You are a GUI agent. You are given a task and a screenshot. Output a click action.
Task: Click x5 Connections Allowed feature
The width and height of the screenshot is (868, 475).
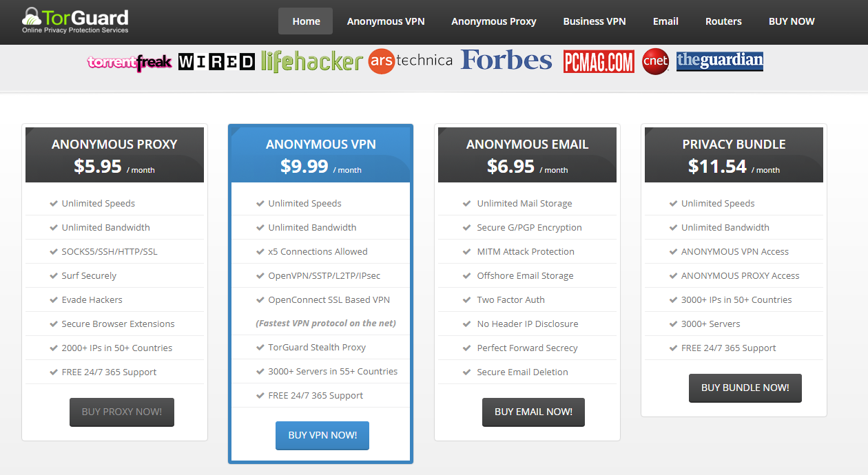[x=318, y=251]
